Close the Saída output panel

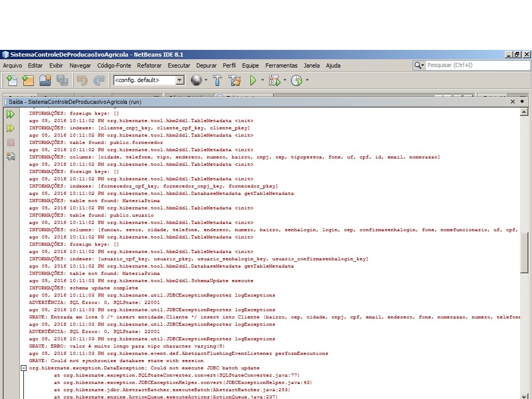513,102
